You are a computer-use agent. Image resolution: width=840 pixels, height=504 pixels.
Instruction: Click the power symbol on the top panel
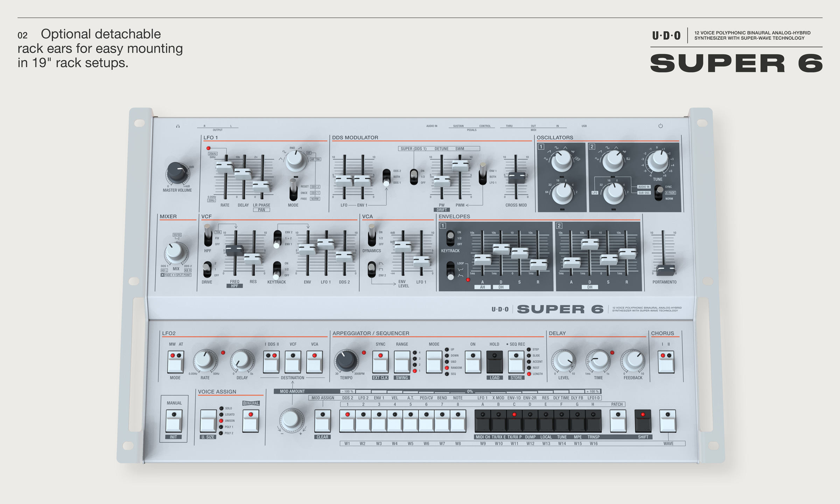pyautogui.click(x=660, y=126)
